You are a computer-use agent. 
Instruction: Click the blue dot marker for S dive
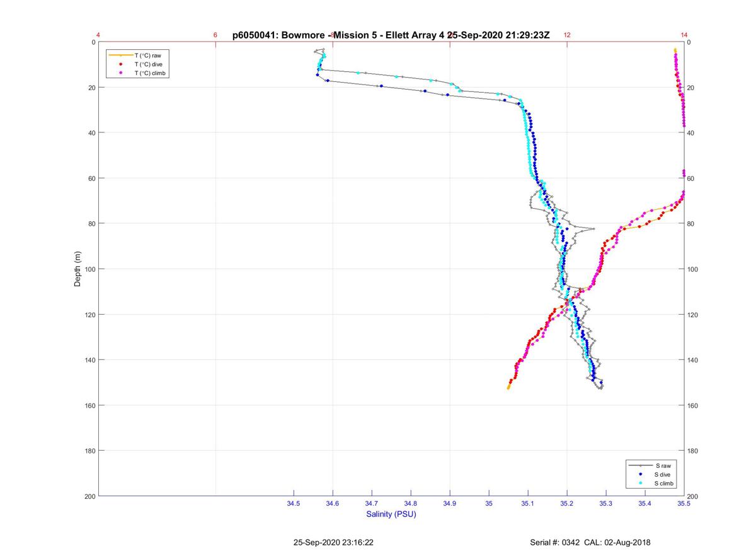[641, 474]
